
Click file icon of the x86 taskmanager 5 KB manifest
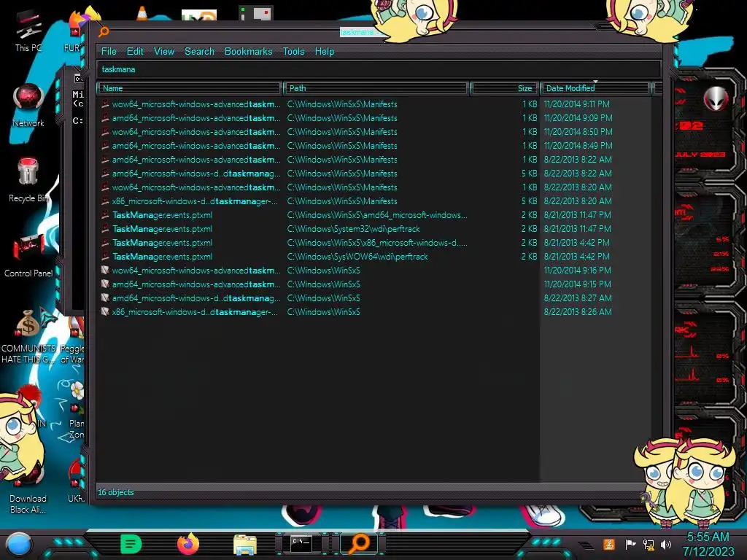(x=105, y=201)
